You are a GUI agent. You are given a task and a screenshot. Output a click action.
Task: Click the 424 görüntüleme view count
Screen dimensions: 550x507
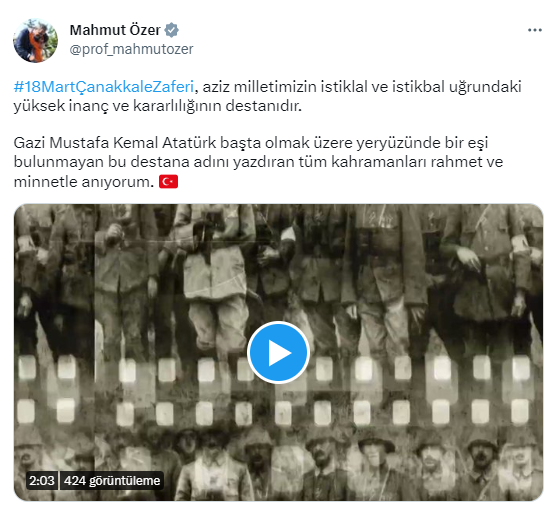coord(112,480)
